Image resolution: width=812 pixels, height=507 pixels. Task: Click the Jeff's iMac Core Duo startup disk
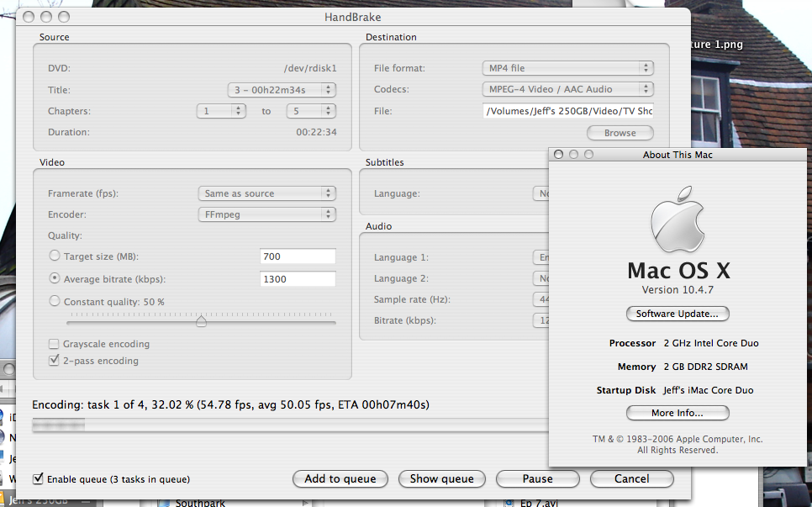click(709, 390)
